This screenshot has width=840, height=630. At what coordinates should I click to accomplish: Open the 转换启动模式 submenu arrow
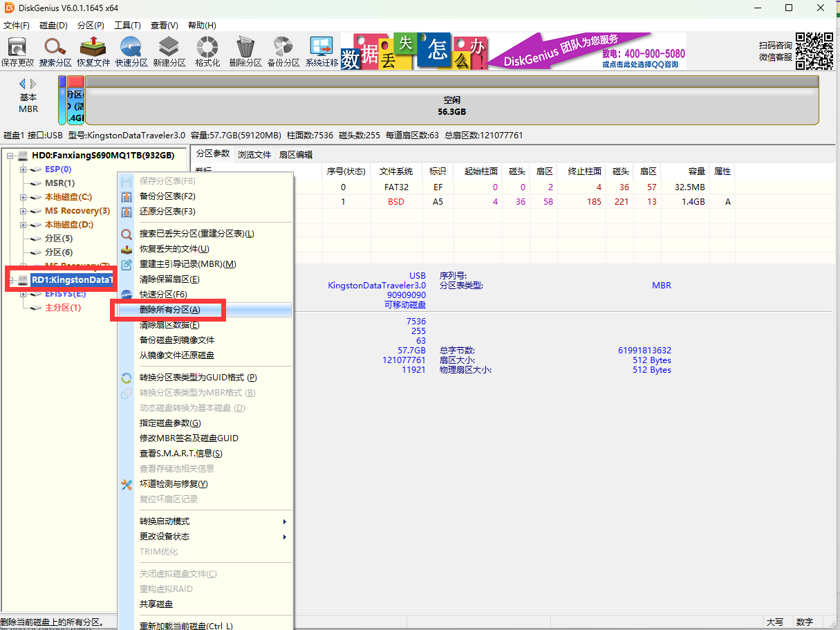click(284, 521)
